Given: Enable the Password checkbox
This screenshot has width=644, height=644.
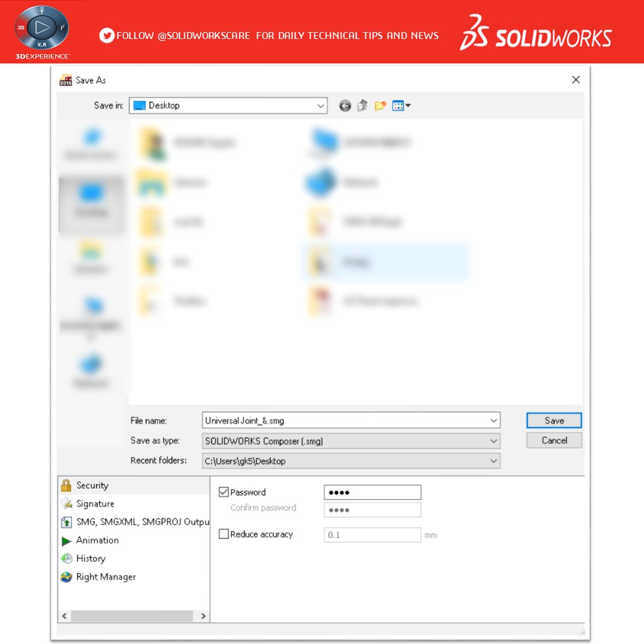Looking at the screenshot, I should [x=223, y=492].
